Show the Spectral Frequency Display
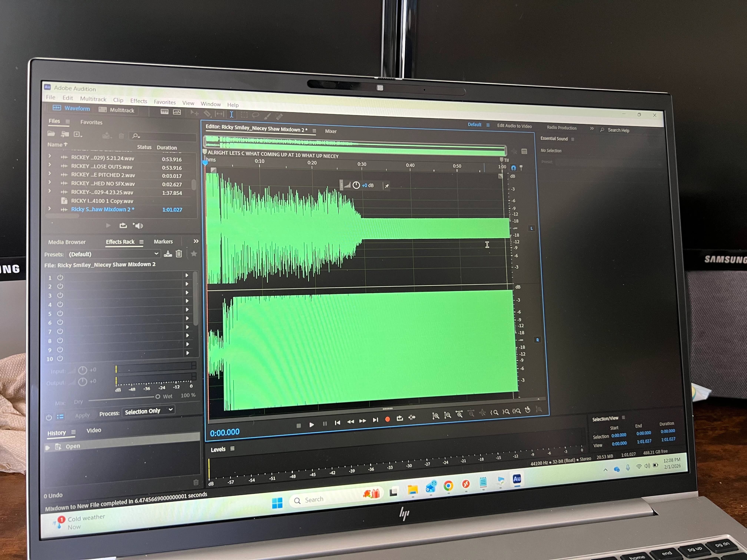This screenshot has width=747, height=560. [x=165, y=112]
